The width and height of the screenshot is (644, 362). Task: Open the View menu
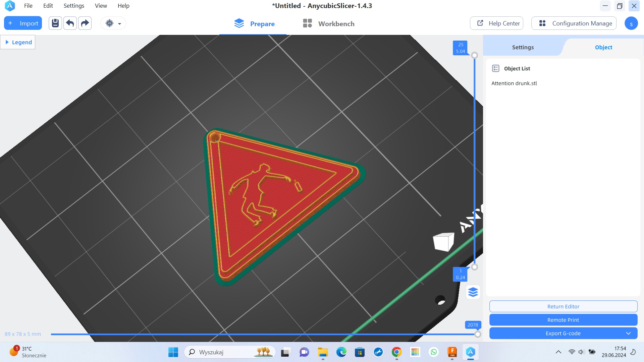click(x=101, y=6)
